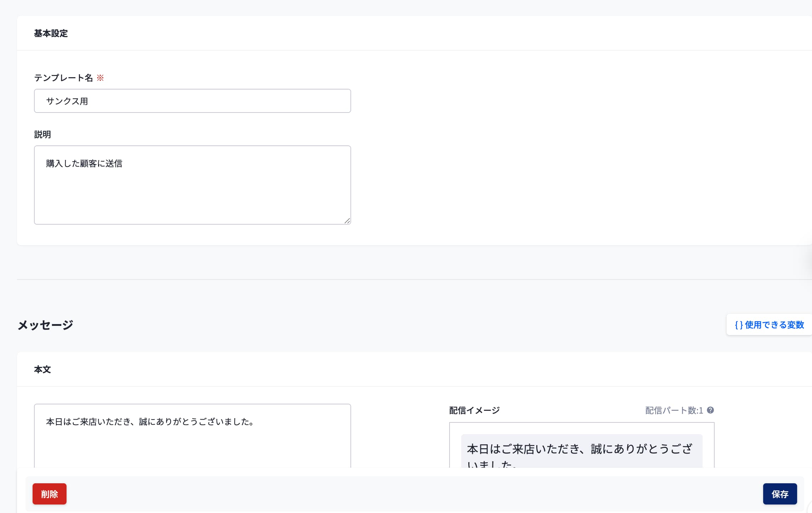Click the 配信パート数:1 counter text

pyautogui.click(x=674, y=410)
